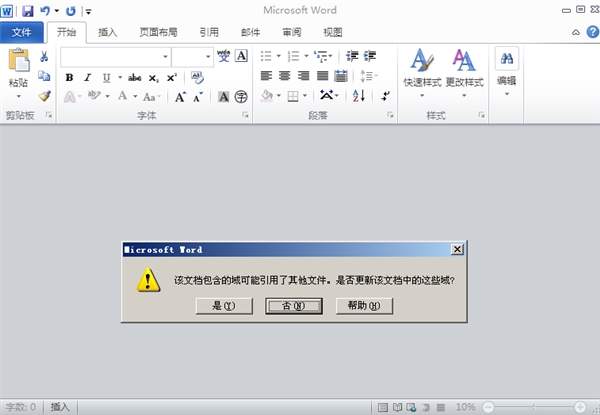The height and width of the screenshot is (415, 600).
Task: Toggle Character Shading
Action: coord(223,97)
